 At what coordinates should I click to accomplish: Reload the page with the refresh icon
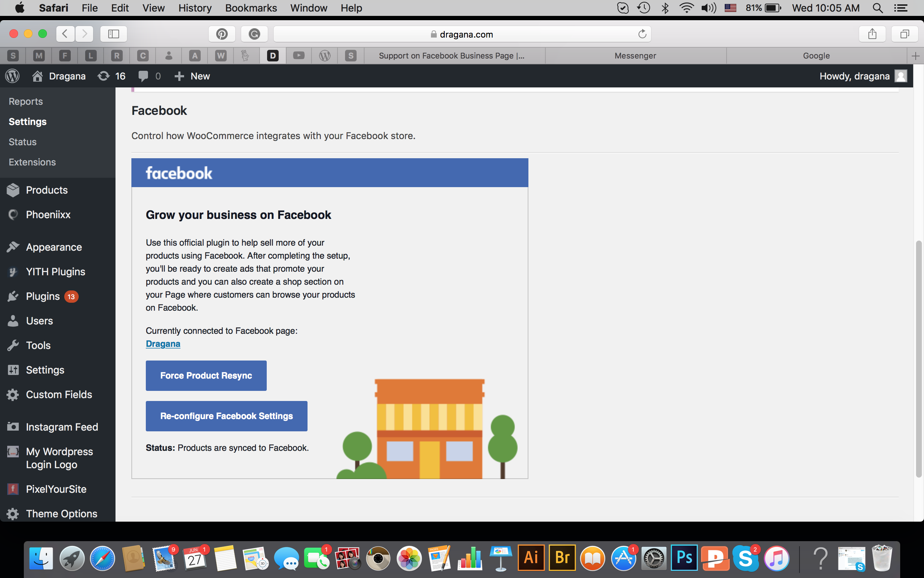pyautogui.click(x=642, y=34)
